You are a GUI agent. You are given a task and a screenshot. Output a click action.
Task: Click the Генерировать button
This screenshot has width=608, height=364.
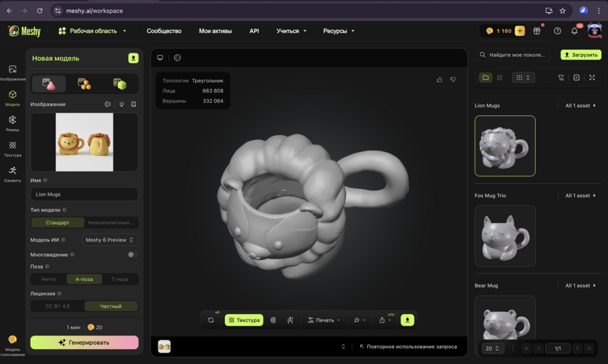(84, 342)
